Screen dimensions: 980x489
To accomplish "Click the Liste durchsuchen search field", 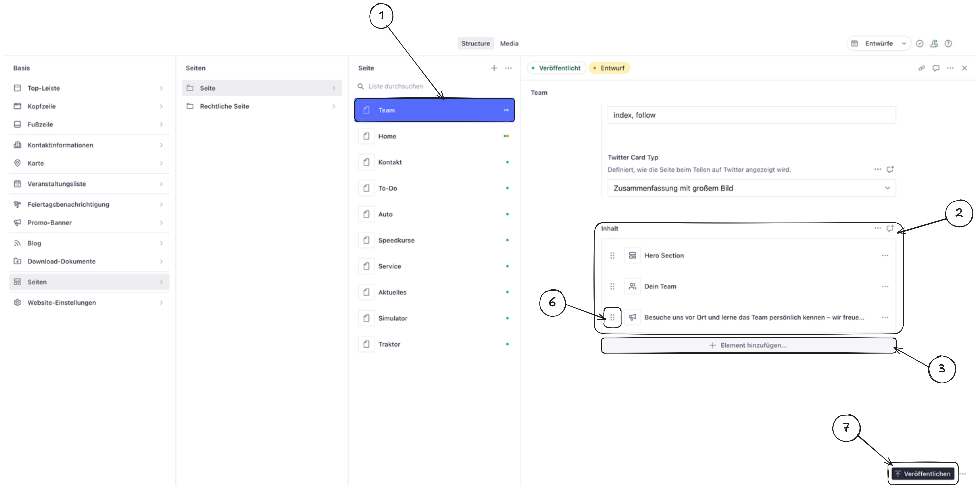I will pos(396,86).
